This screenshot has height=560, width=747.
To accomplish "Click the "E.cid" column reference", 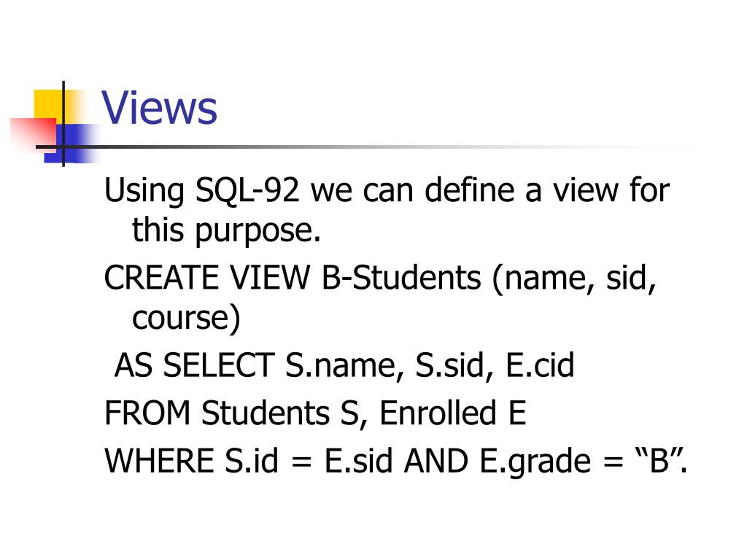I will click(540, 365).
